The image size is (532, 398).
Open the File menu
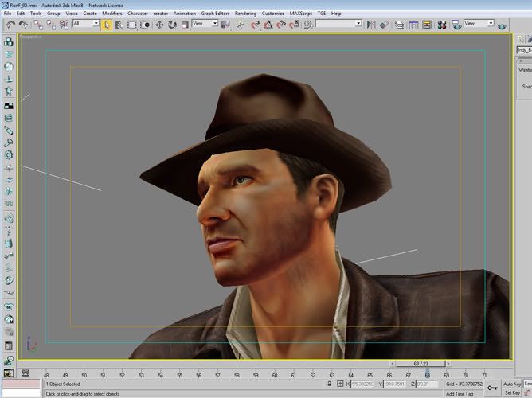pos(7,14)
